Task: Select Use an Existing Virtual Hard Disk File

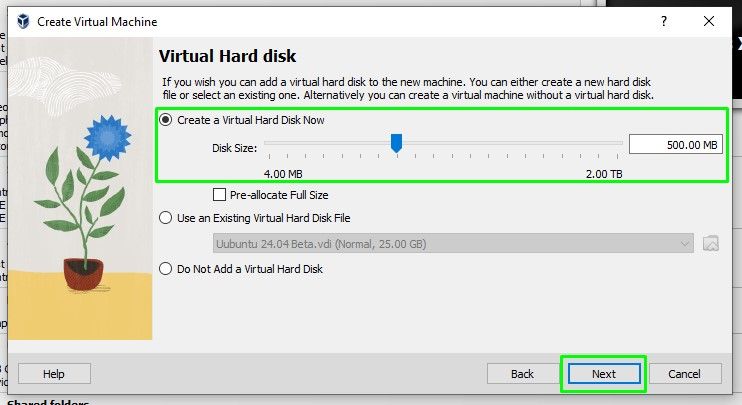Action: 166,218
